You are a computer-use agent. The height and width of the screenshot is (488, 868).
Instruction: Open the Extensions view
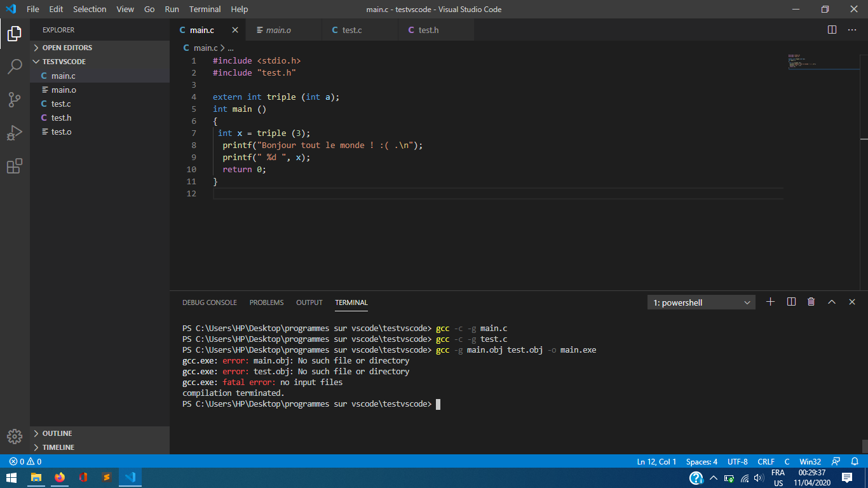15,166
